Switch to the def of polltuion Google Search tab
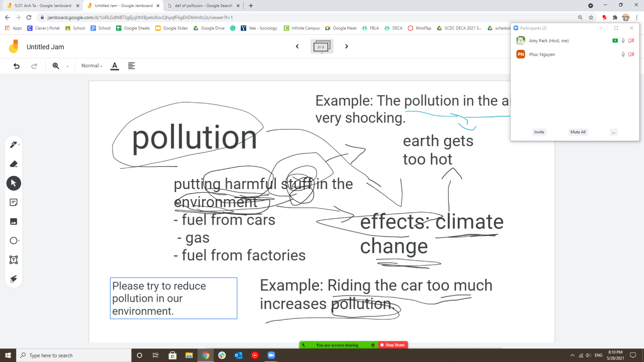644x362 pixels. pyautogui.click(x=203, y=6)
